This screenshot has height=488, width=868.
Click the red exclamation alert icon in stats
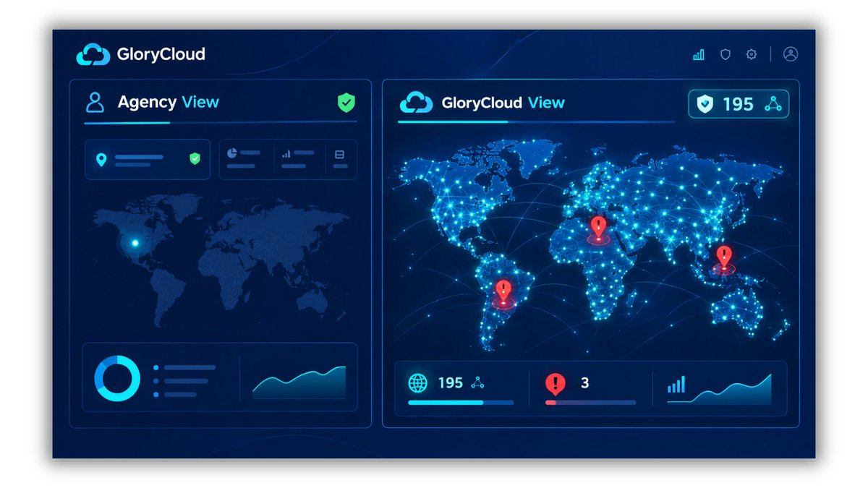click(x=555, y=383)
